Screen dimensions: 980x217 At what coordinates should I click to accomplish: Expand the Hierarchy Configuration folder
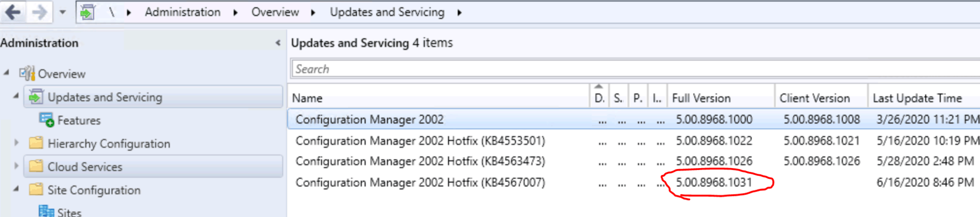click(x=16, y=143)
